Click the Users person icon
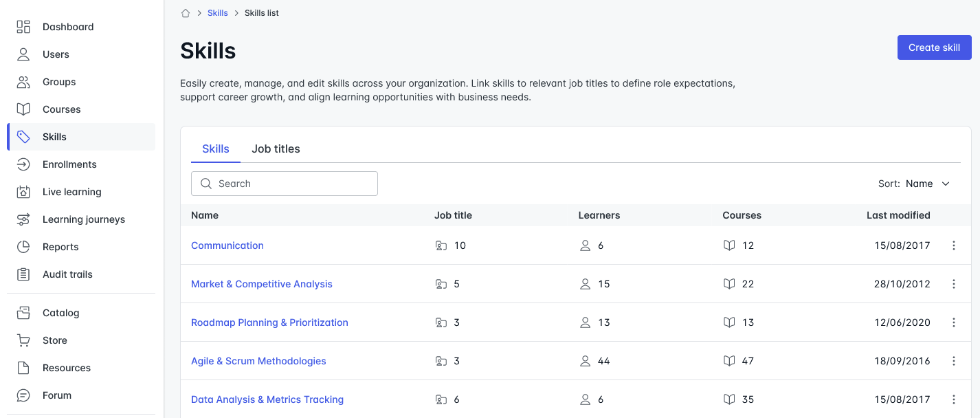This screenshot has width=980, height=418. click(23, 54)
